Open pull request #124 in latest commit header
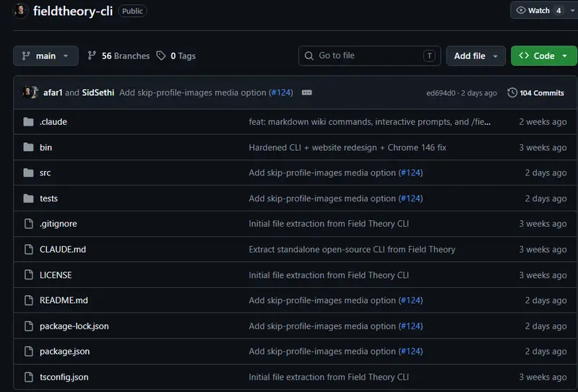Viewport: 578px width, 392px height. click(282, 92)
